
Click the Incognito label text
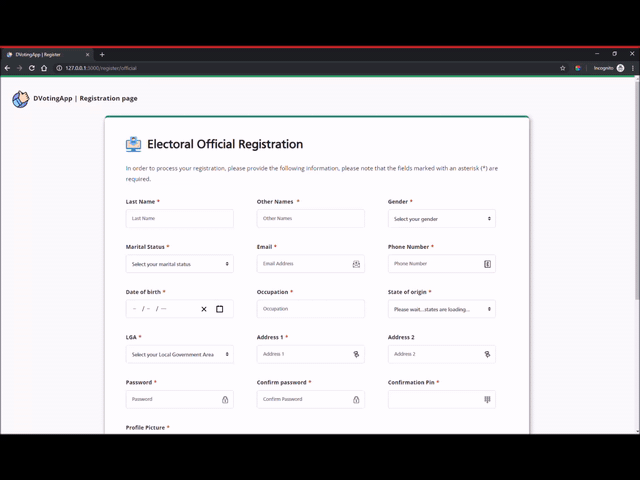(603, 68)
